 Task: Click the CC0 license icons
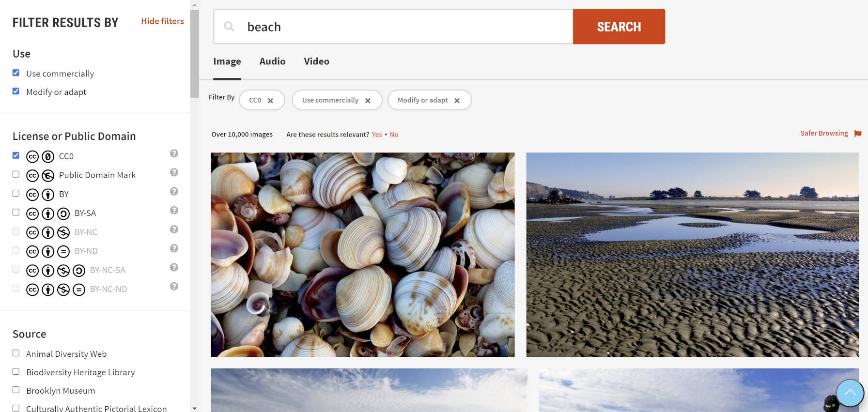40,156
